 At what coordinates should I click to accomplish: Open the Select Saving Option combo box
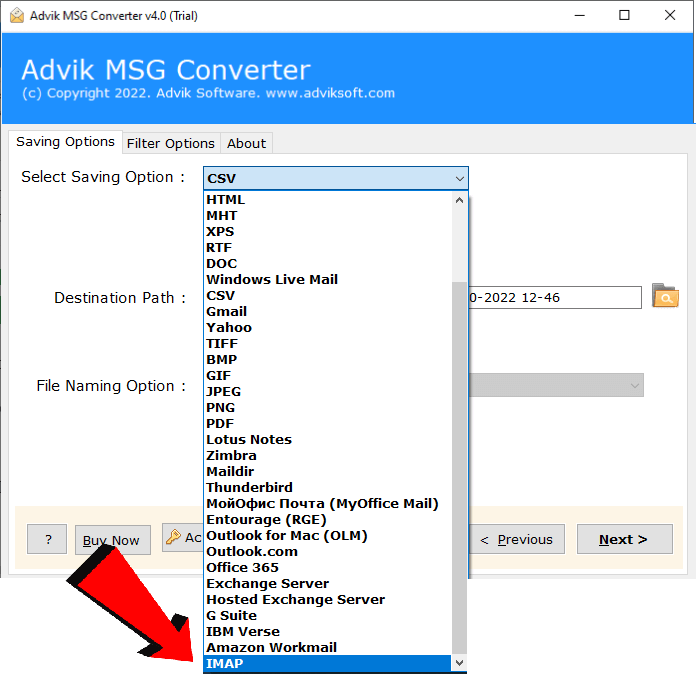coord(336,178)
